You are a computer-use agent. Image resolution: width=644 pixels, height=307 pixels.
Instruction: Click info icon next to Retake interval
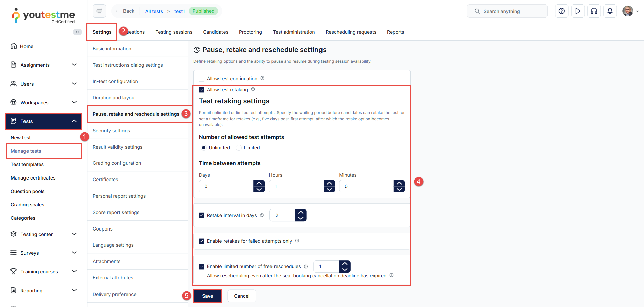(262, 215)
